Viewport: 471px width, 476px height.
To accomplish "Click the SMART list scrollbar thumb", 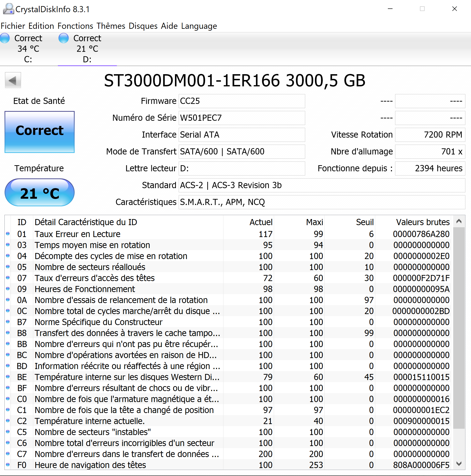I will click(x=459, y=328).
